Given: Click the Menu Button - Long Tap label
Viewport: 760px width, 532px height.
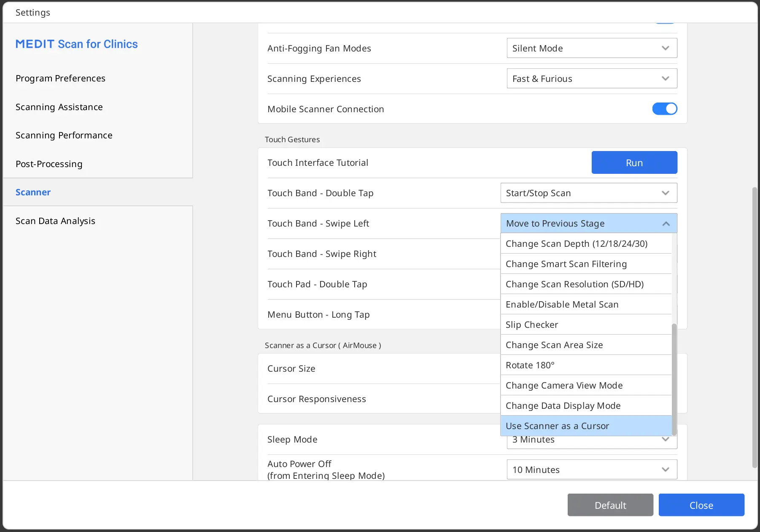Looking at the screenshot, I should 318,314.
